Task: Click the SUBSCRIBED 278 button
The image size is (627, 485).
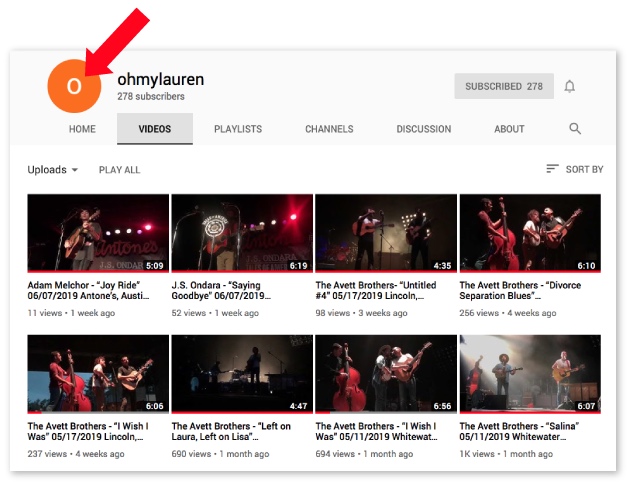Action: [504, 86]
